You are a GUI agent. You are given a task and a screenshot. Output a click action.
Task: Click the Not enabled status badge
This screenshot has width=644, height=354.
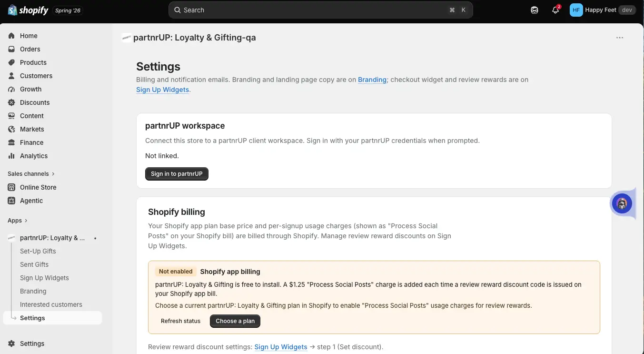click(x=176, y=272)
